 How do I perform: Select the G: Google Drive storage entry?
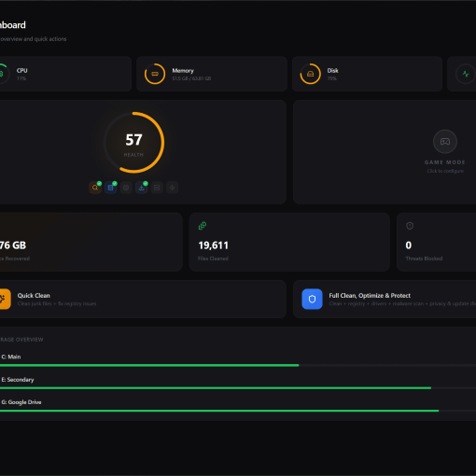(x=238, y=406)
